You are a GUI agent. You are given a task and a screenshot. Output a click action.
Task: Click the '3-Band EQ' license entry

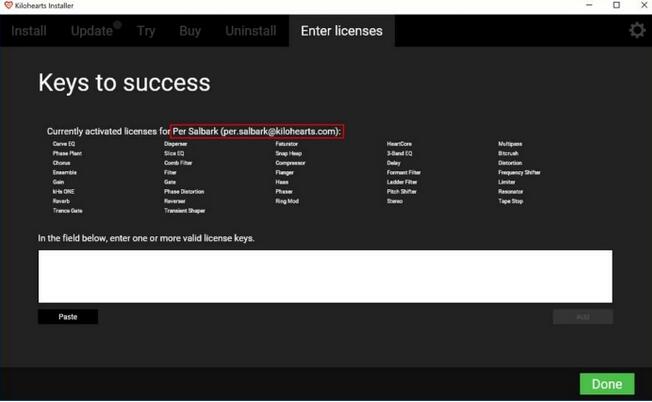[400, 153]
